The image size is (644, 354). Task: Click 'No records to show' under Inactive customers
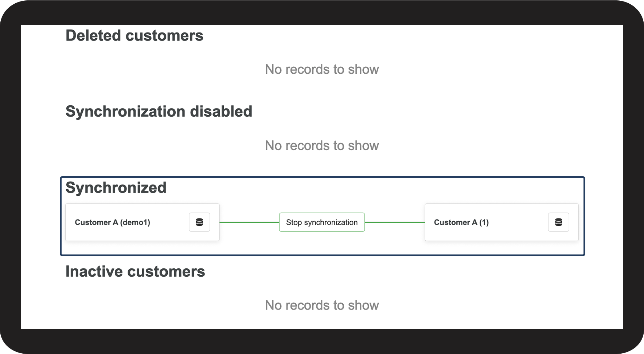322,305
